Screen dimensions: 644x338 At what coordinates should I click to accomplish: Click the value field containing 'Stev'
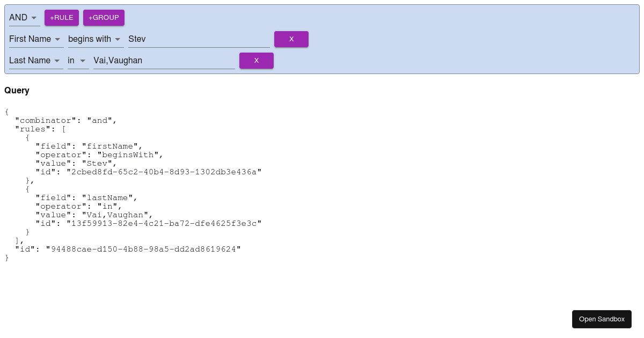click(x=199, y=39)
